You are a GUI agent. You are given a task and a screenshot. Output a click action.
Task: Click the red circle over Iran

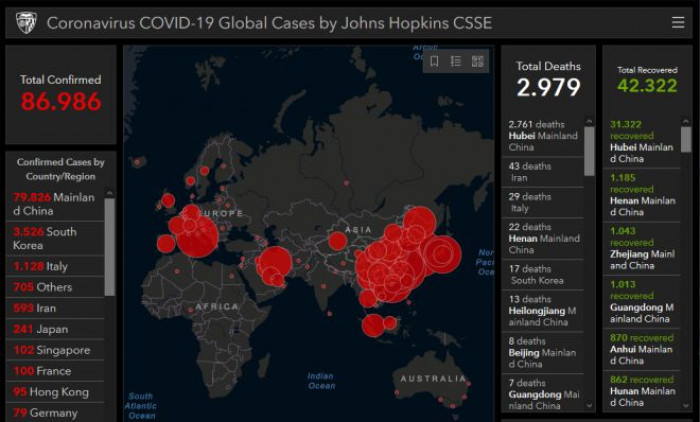[275, 263]
